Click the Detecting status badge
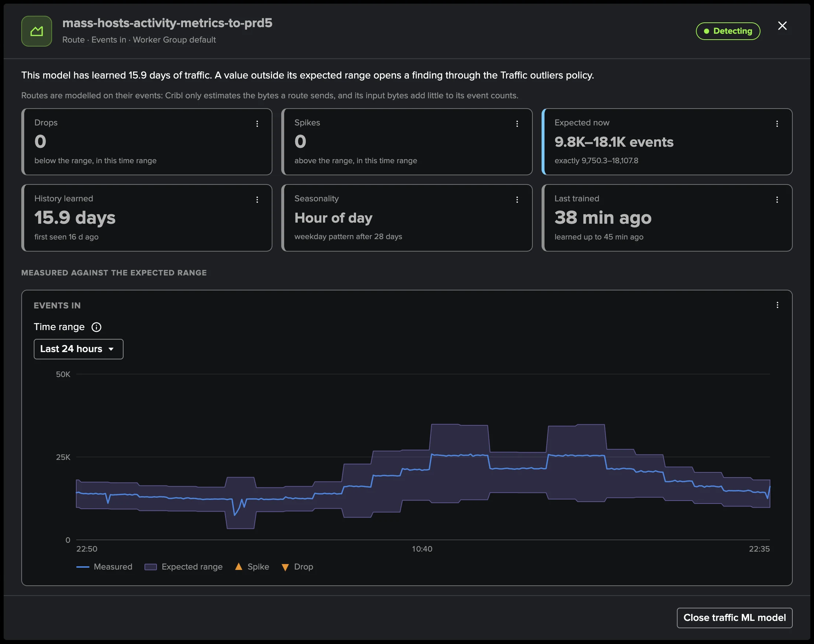 click(x=728, y=31)
